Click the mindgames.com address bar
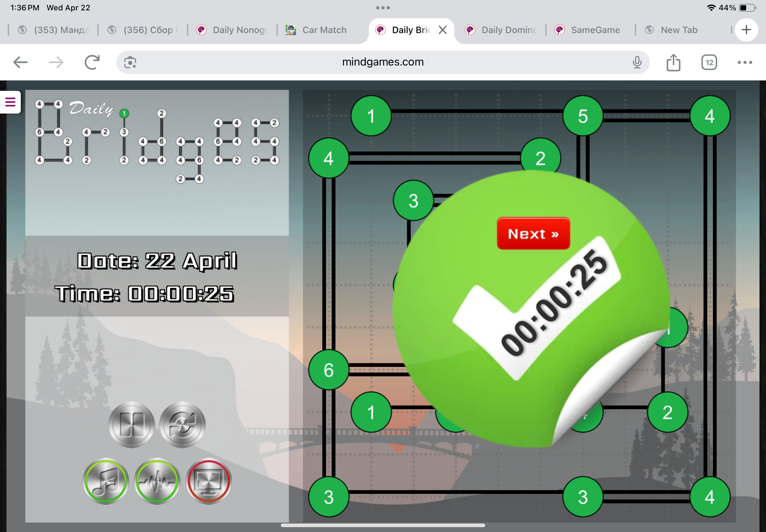Viewport: 766px width, 532px height. (x=382, y=62)
